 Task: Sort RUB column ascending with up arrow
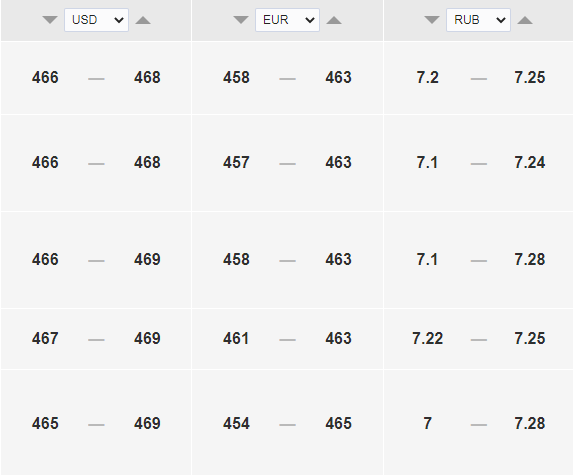click(525, 20)
